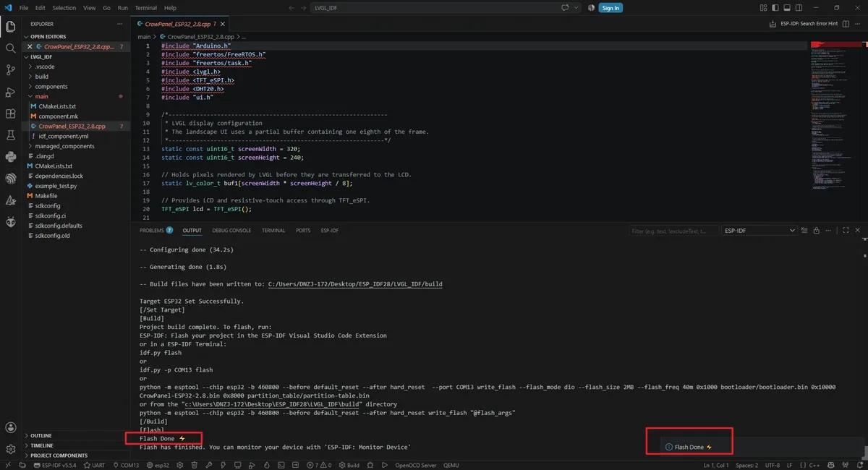Switch to the PROBLEMS tab

(156, 231)
